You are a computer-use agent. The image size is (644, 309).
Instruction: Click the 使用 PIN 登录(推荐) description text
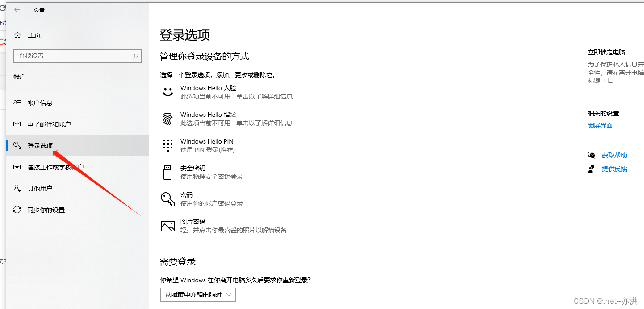pos(208,150)
